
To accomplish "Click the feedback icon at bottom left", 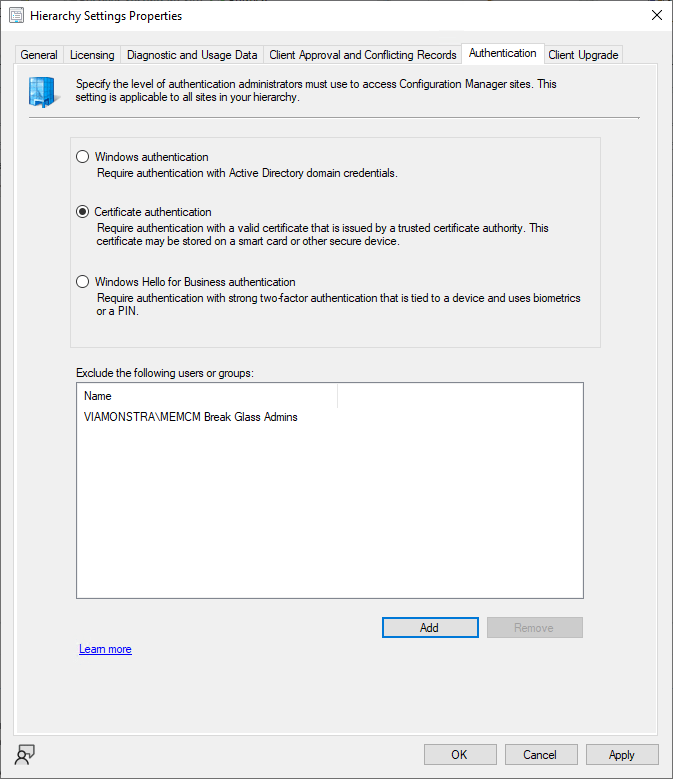I will coord(25,755).
